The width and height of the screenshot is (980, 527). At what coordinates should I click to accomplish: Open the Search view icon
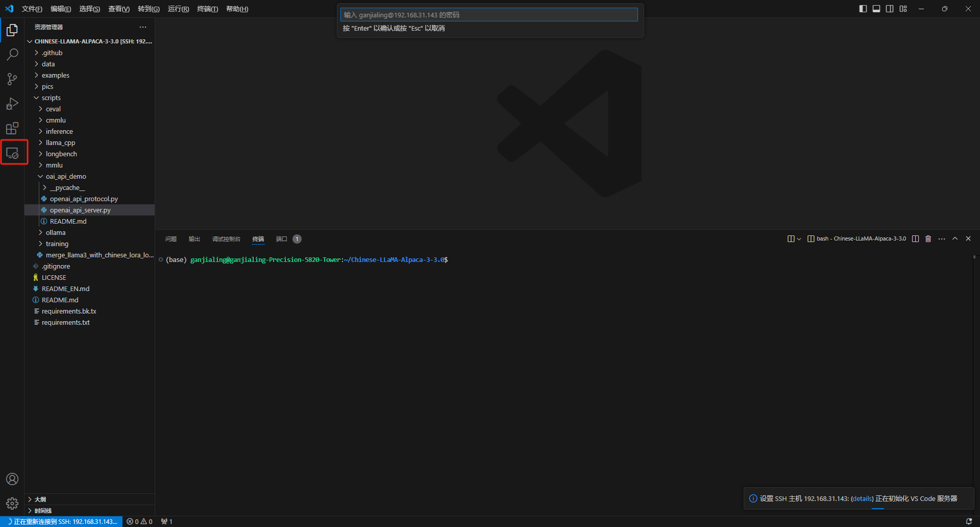12,55
